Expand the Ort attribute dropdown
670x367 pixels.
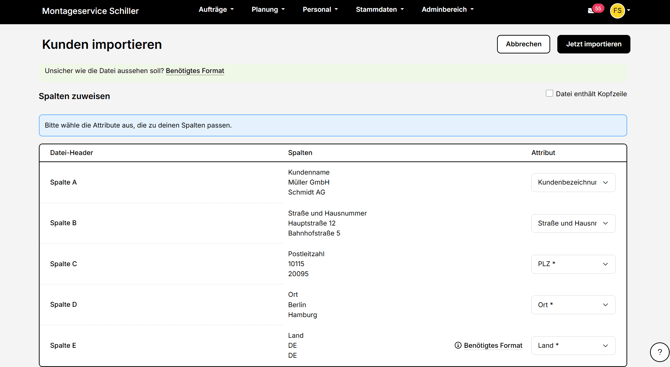573,305
